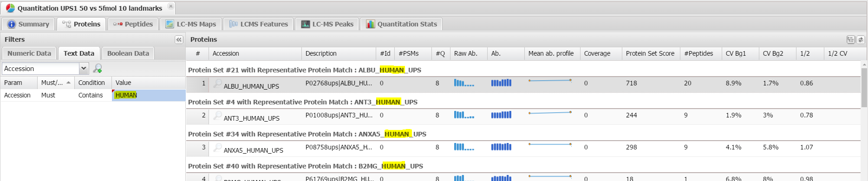Select Protein Set #4 group header

pyautogui.click(x=523, y=102)
